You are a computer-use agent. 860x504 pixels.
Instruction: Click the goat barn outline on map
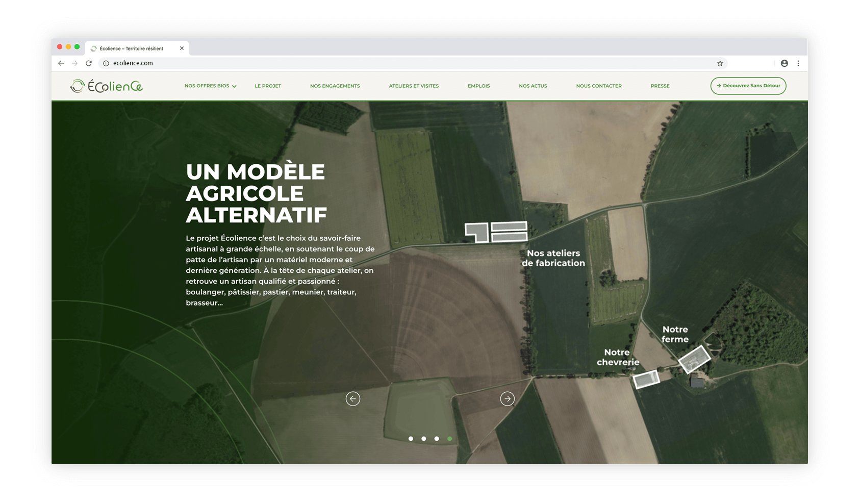tap(646, 380)
